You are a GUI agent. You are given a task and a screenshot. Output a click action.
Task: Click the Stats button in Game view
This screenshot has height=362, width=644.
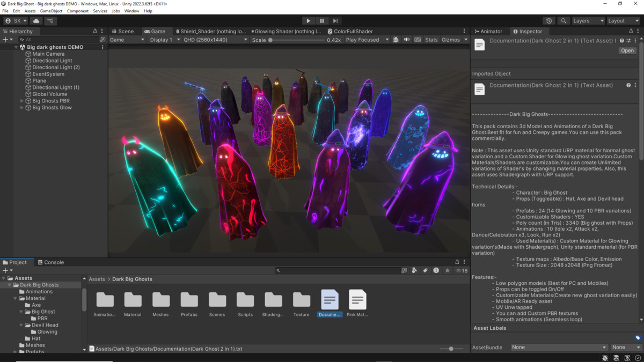tap(431, 39)
